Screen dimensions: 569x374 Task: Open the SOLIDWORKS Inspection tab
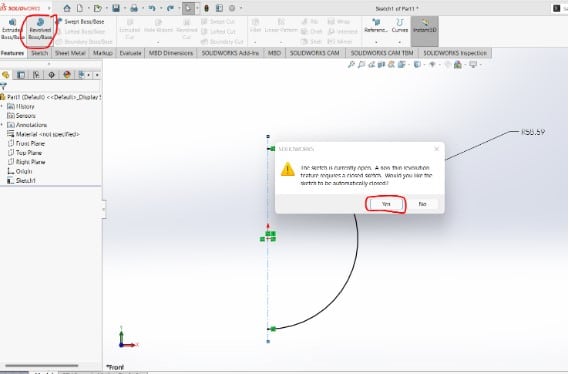pyautogui.click(x=455, y=53)
